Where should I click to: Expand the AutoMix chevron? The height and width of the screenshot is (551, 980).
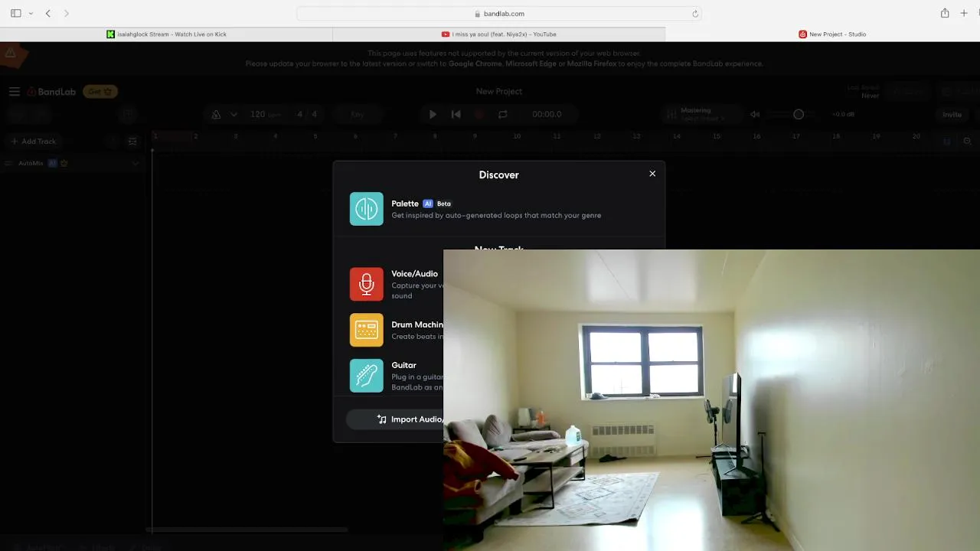click(136, 163)
